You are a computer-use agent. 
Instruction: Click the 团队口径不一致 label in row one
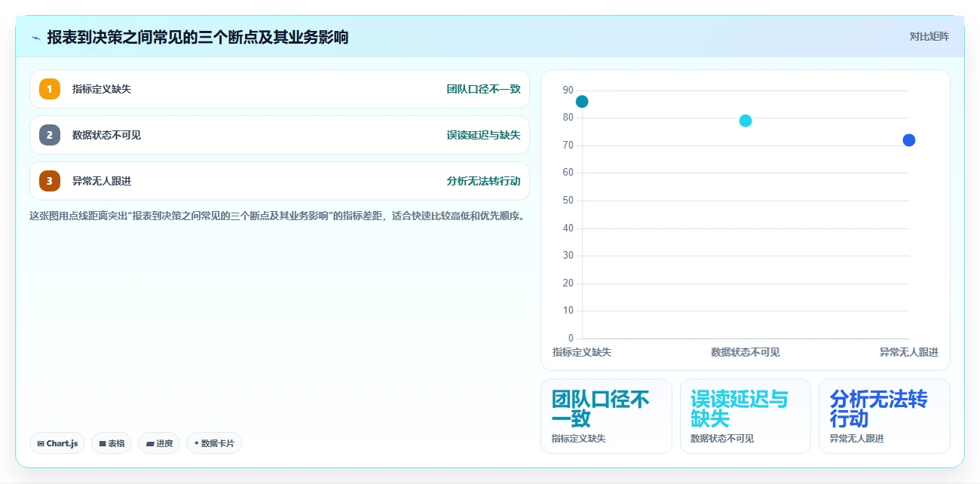[x=483, y=89]
